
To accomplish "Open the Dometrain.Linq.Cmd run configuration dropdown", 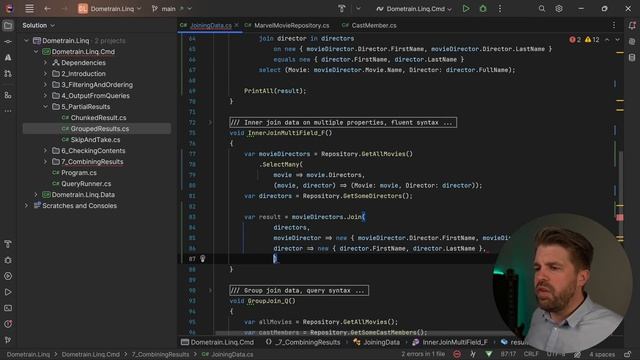I will (414, 9).
